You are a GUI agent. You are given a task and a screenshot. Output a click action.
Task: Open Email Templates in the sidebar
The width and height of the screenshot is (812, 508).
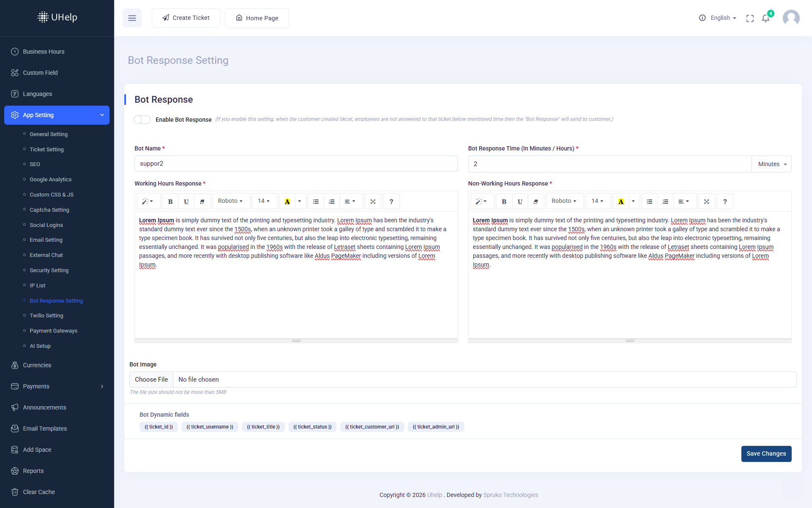tap(45, 429)
